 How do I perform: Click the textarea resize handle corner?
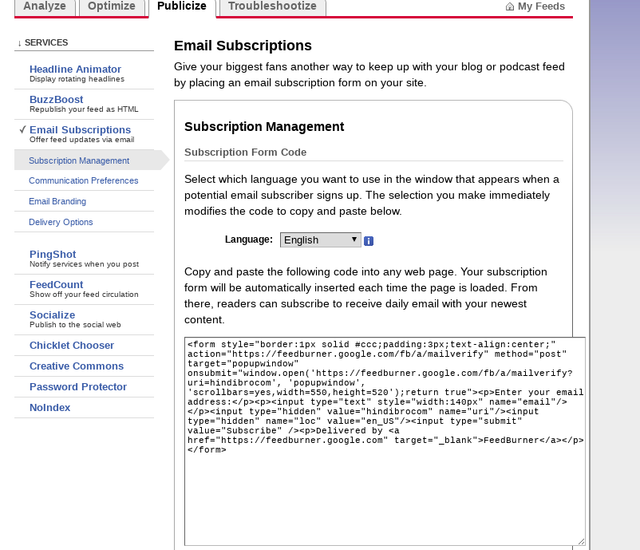coord(581,541)
